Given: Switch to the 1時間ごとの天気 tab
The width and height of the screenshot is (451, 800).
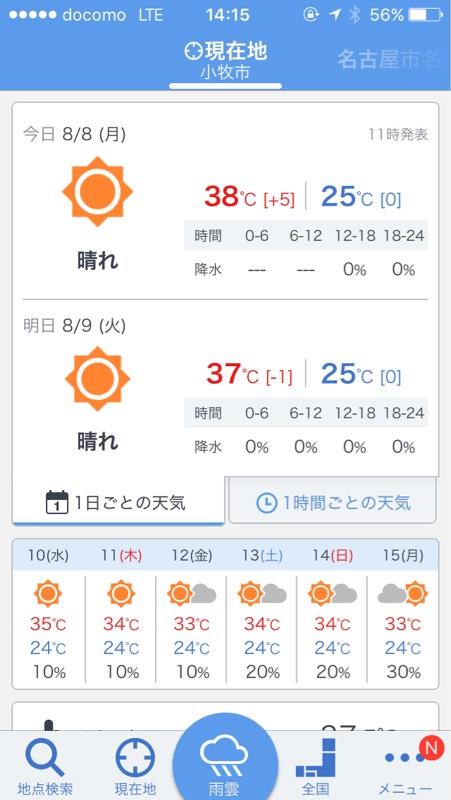Looking at the screenshot, I should [x=333, y=503].
